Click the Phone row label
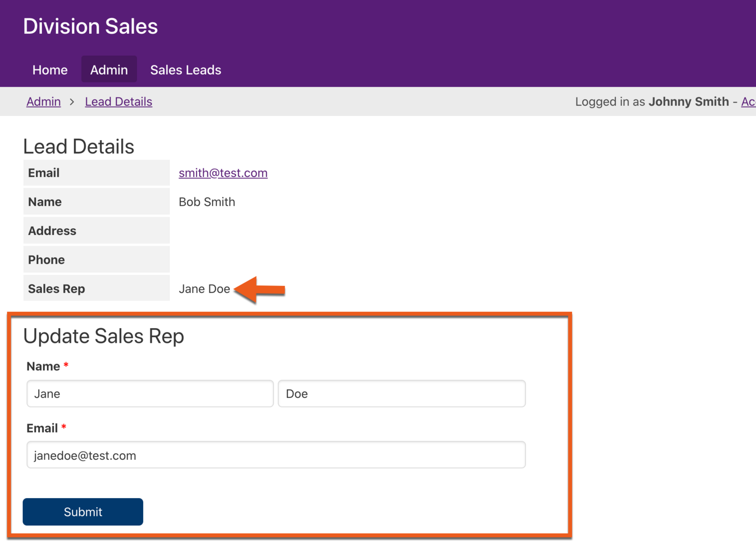756x542 pixels. [46, 260]
